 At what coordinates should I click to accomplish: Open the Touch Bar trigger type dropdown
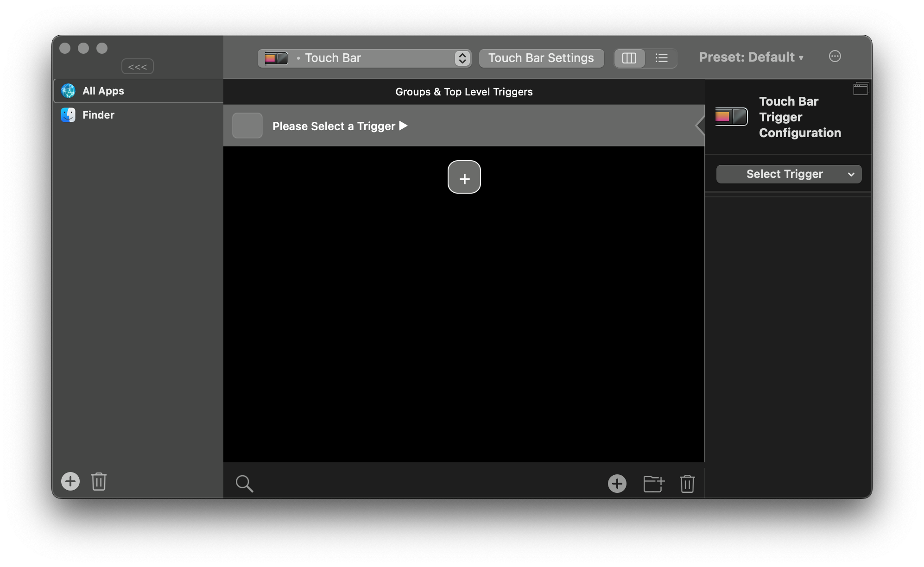[365, 58]
